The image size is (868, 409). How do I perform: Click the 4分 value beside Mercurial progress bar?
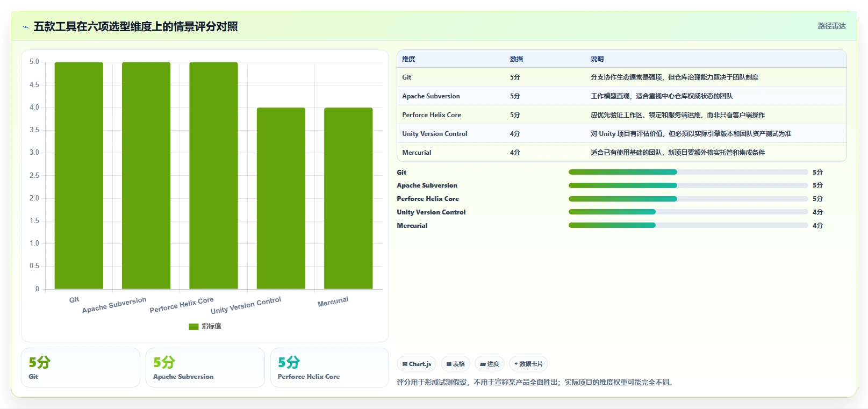[x=817, y=226]
